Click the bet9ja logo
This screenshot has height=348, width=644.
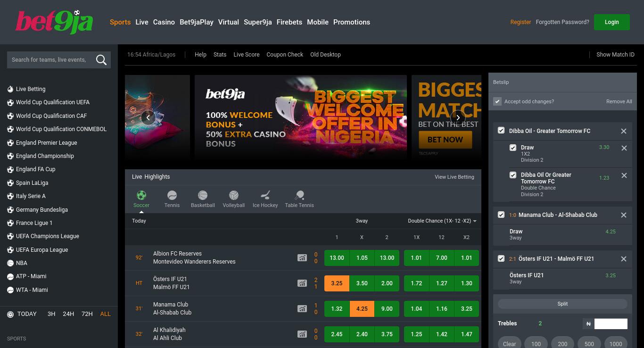[x=54, y=22]
